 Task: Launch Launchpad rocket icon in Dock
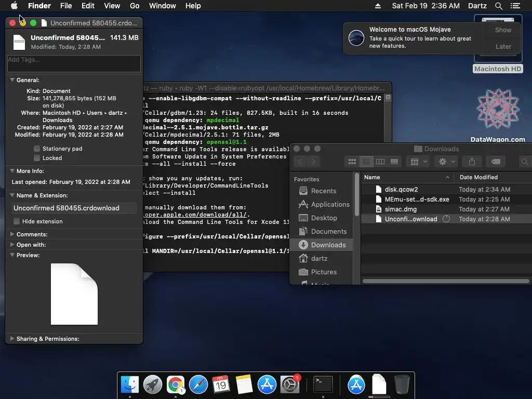point(153,385)
